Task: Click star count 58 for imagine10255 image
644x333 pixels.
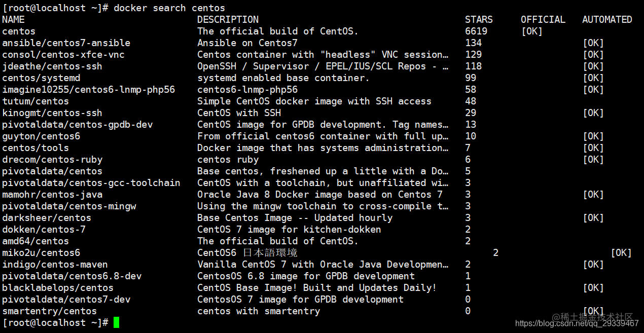Action: click(x=471, y=90)
